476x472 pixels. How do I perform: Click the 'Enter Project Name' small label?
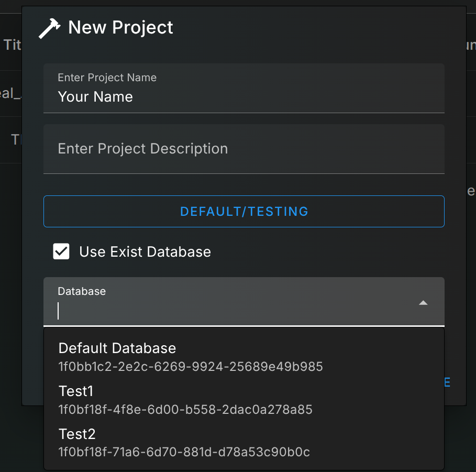(x=107, y=78)
